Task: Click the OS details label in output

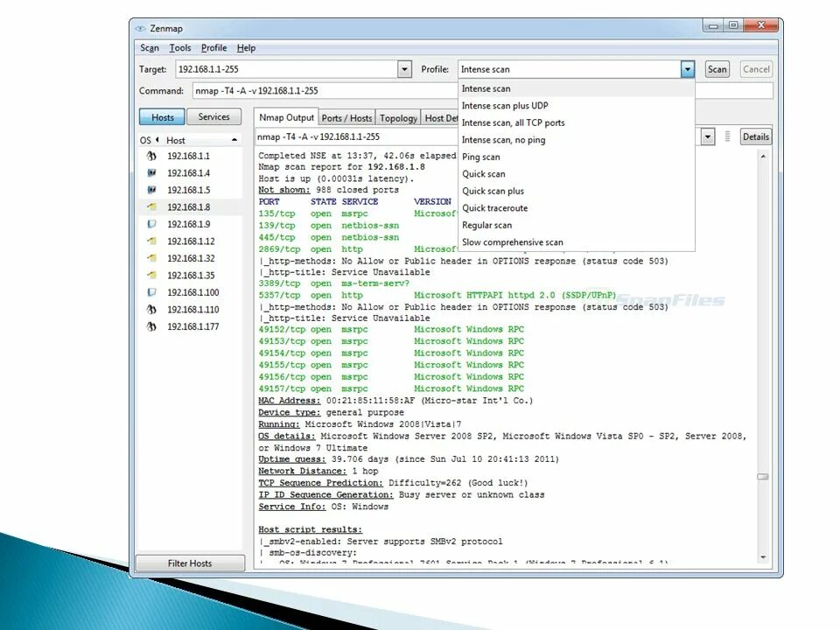Action: [287, 436]
